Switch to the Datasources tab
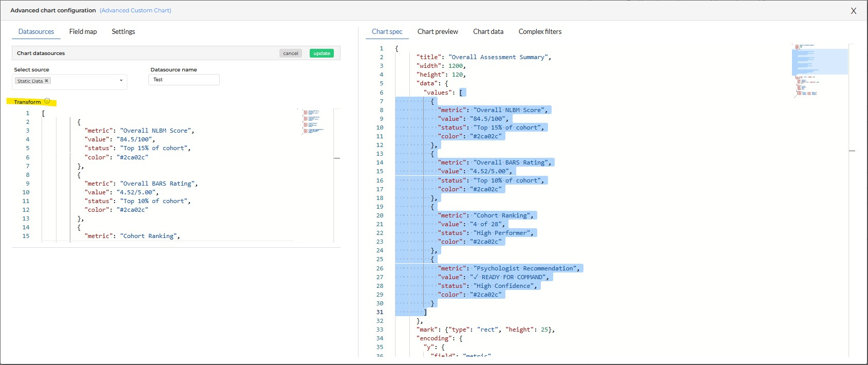 click(x=36, y=32)
